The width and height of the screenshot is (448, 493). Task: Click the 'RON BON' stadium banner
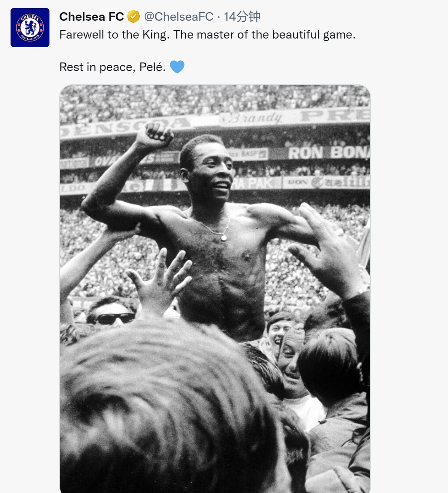(329, 153)
